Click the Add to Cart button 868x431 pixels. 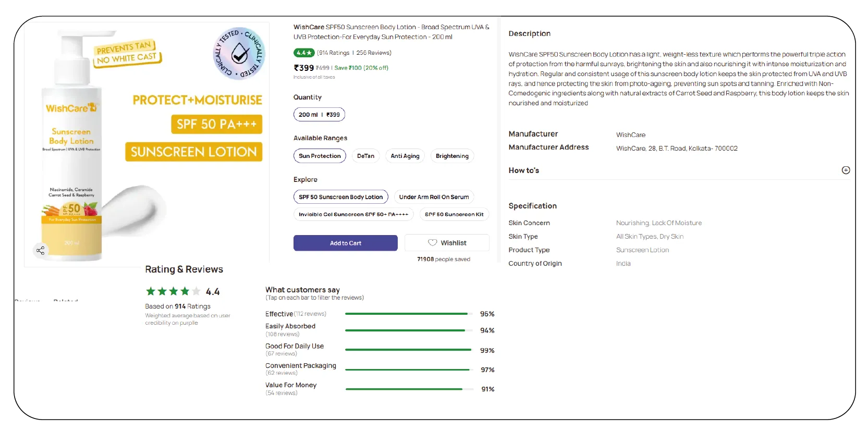pyautogui.click(x=345, y=243)
